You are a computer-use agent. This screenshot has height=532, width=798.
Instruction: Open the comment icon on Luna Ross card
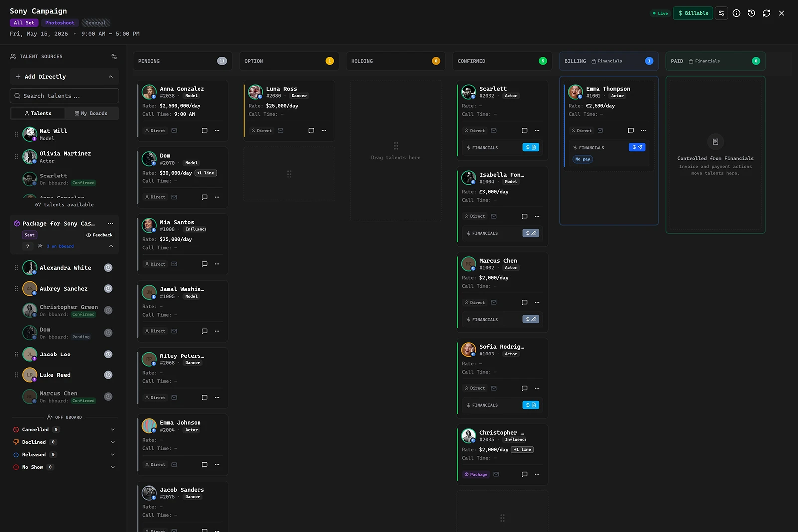(311, 131)
